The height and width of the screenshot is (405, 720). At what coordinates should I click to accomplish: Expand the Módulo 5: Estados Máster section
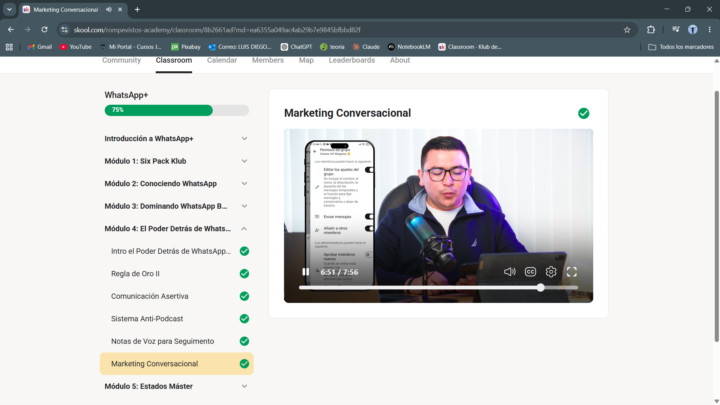(x=176, y=386)
